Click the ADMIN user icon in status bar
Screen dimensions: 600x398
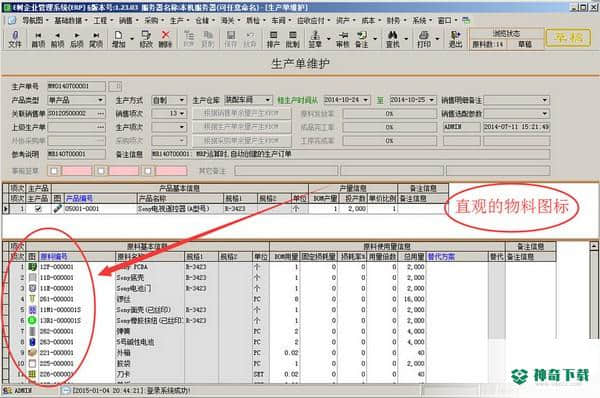[7, 391]
